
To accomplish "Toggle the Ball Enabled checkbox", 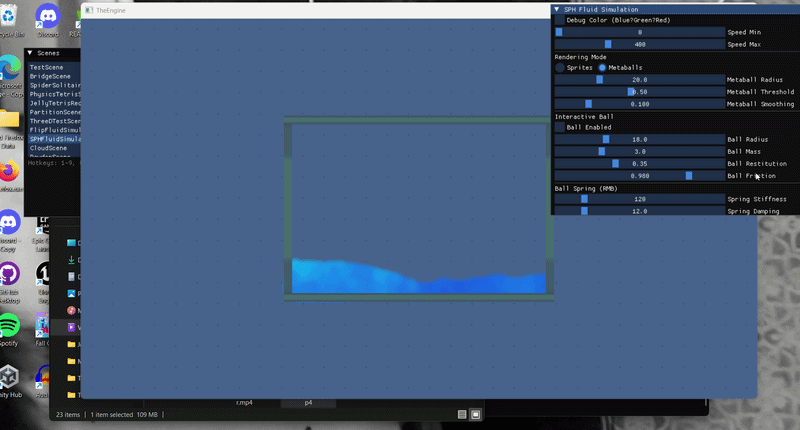I will (560, 127).
